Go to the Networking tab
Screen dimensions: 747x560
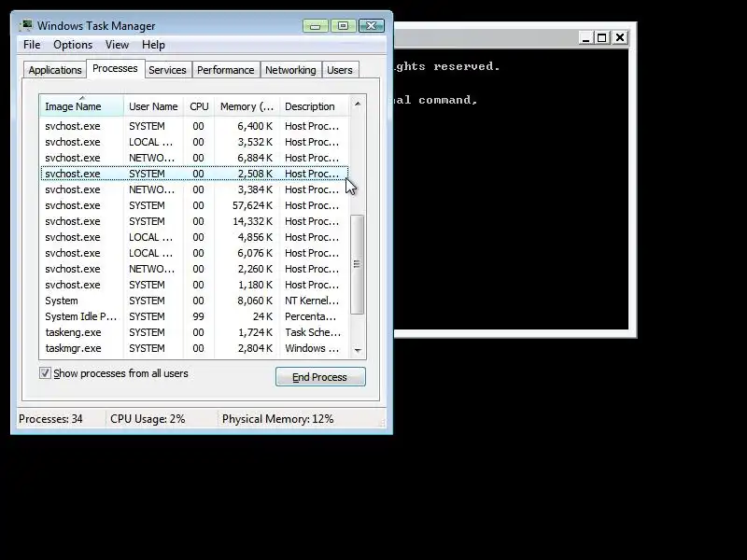290,70
